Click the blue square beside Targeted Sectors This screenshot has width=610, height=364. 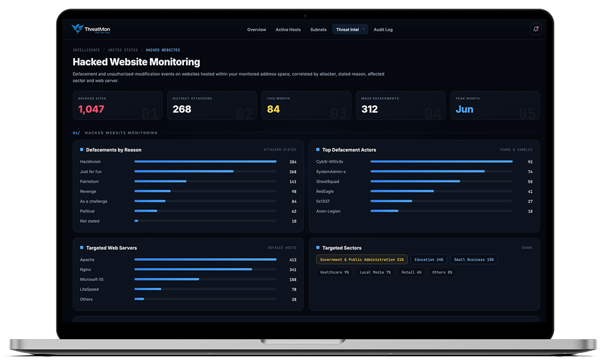(x=318, y=248)
